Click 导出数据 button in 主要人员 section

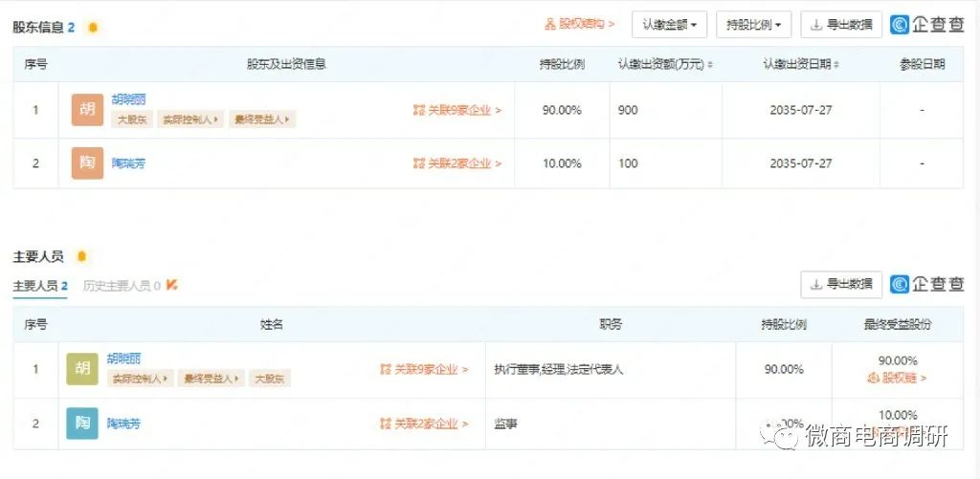841,284
